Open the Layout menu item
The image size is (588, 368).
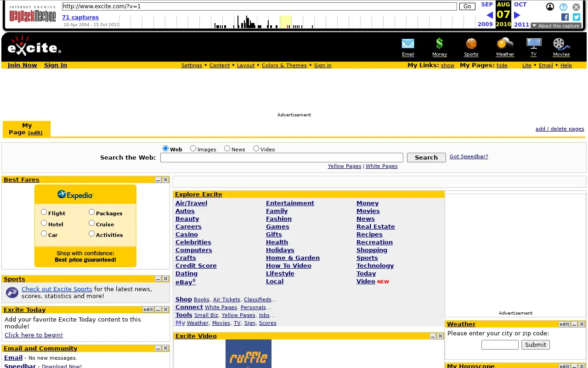246,65
